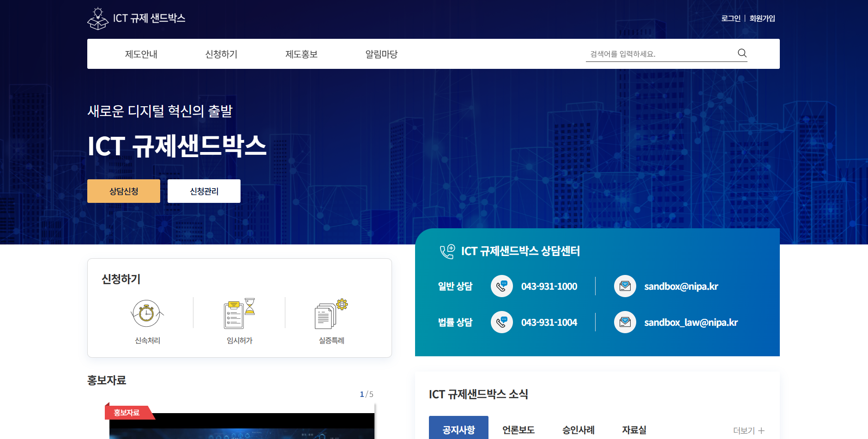Click the 신청관리 button
This screenshot has height=439, width=868.
click(x=204, y=191)
